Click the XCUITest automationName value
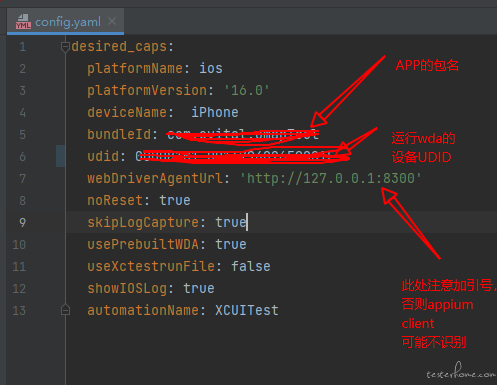This screenshot has width=497, height=385. [247, 310]
